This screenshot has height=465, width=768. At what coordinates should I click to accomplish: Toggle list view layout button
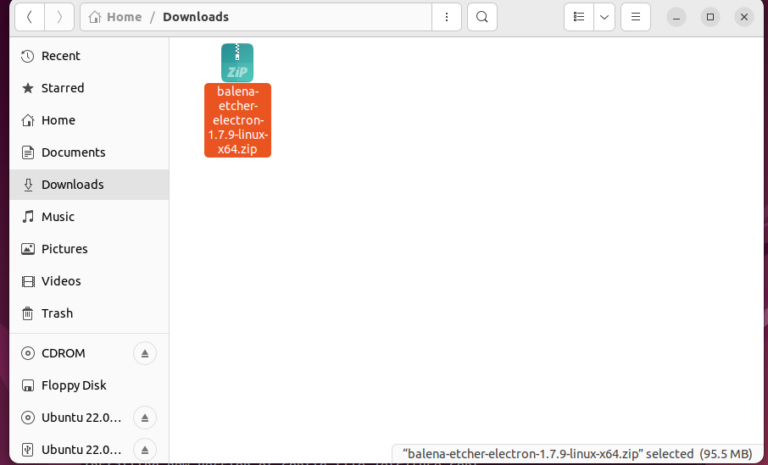coord(578,17)
